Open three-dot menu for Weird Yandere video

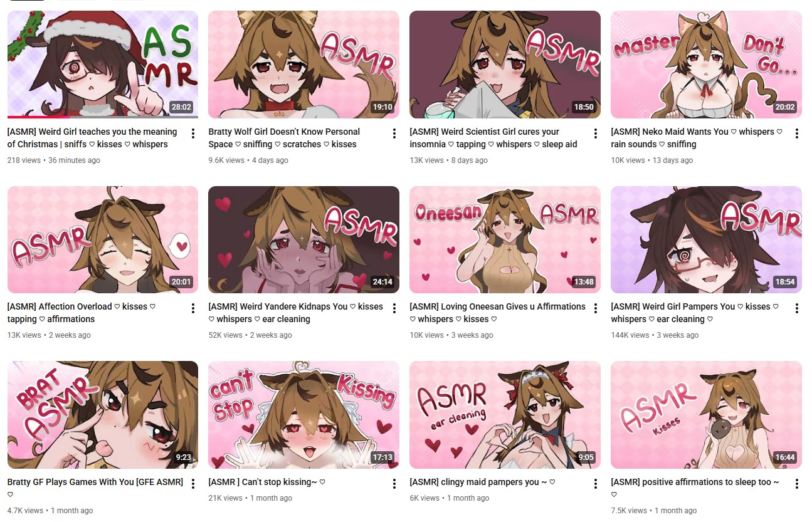click(394, 308)
